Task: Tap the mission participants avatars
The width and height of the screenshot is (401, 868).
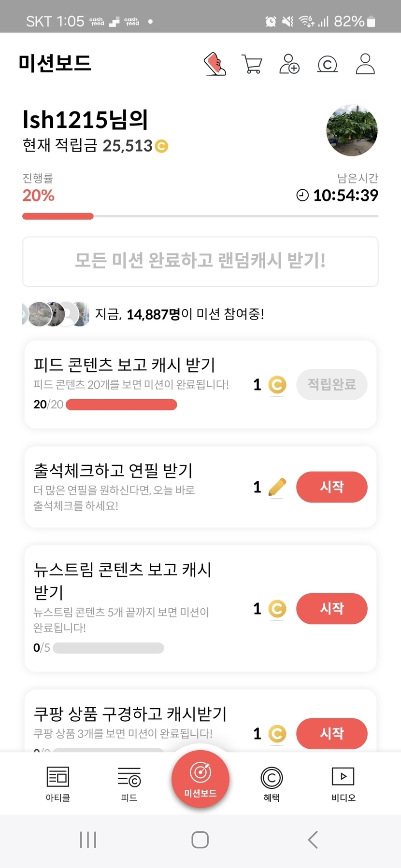Action: (56, 314)
